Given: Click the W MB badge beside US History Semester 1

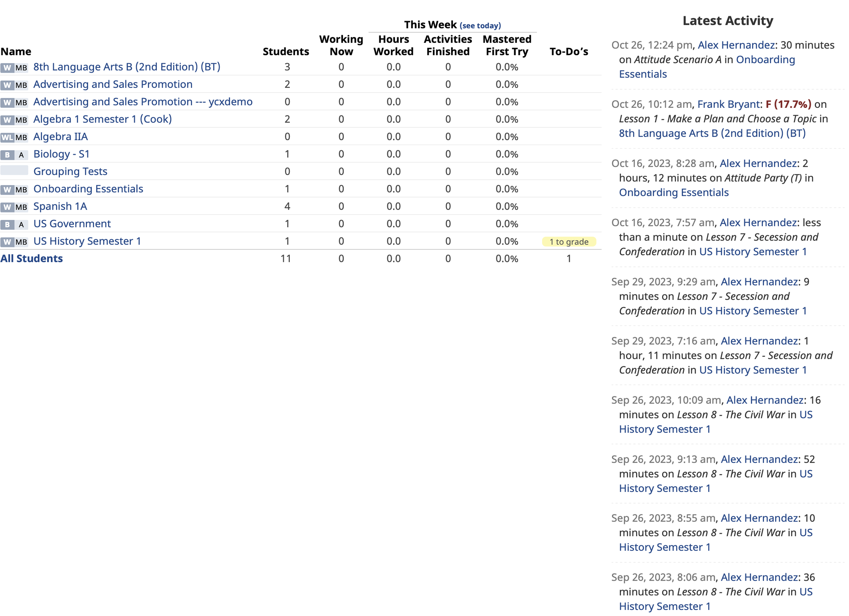Looking at the screenshot, I should (14, 242).
